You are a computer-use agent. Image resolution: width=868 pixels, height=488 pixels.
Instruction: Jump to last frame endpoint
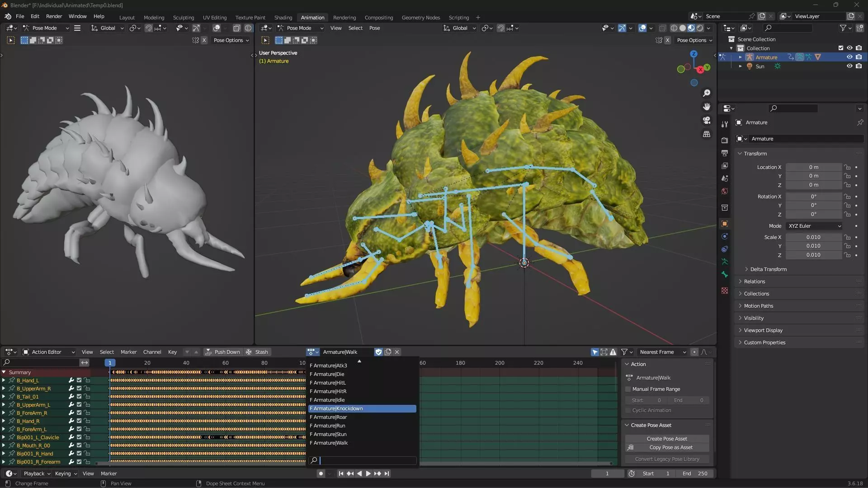coord(387,474)
